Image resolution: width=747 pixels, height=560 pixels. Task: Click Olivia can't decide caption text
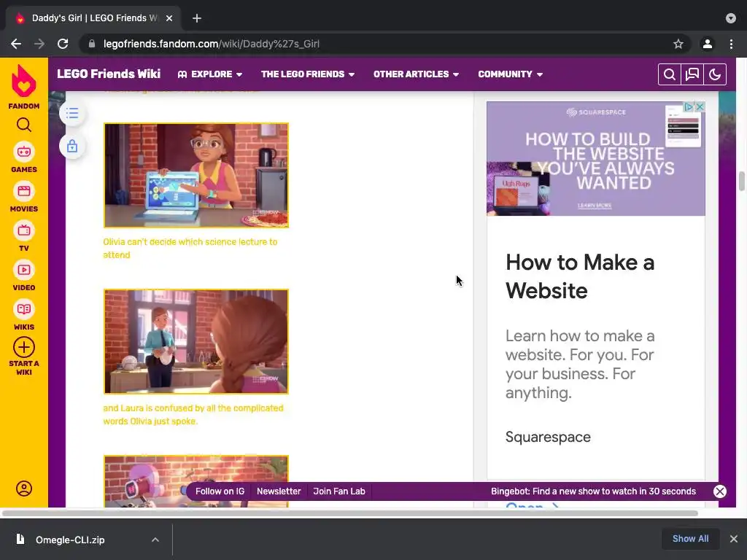(190, 248)
